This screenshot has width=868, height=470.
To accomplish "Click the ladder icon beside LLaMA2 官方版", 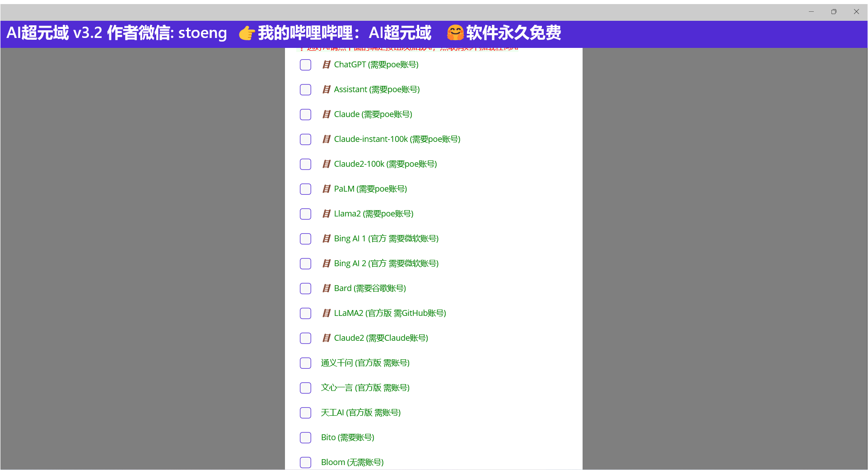I will pyautogui.click(x=326, y=313).
